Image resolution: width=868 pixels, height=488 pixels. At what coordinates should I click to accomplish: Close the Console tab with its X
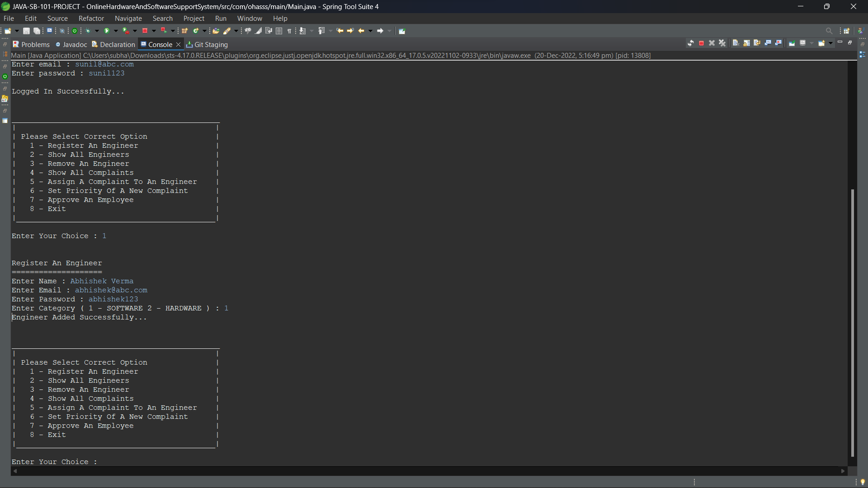click(x=179, y=44)
